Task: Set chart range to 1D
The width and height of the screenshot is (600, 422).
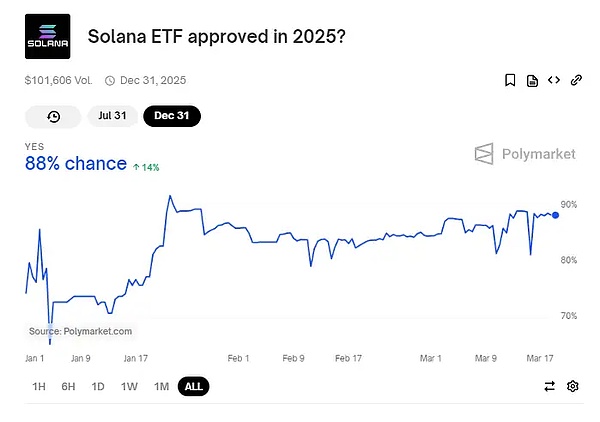Action: [x=98, y=386]
